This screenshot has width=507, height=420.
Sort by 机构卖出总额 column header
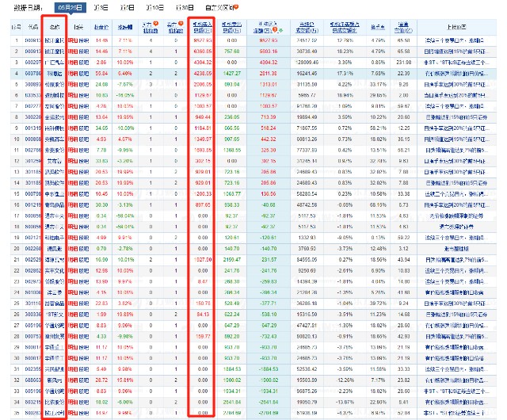pyautogui.click(x=232, y=26)
